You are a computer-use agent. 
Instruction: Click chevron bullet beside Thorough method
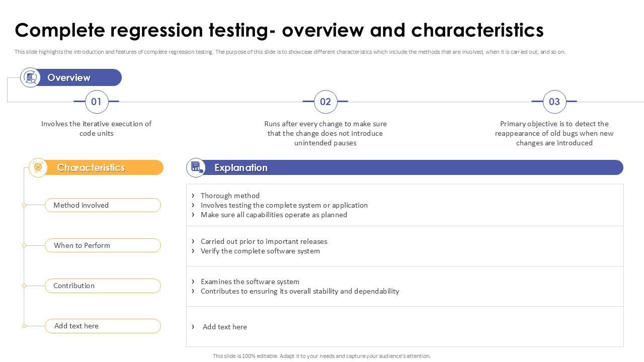[x=193, y=196]
